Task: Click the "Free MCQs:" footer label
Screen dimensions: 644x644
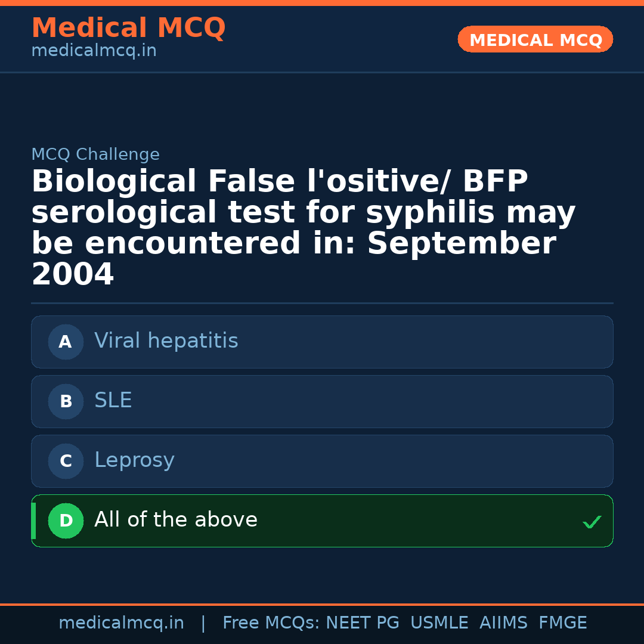Action: (x=271, y=623)
